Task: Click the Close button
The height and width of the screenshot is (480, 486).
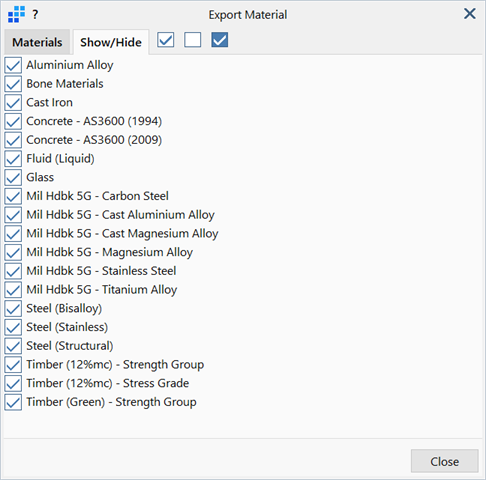Action: pos(444,461)
